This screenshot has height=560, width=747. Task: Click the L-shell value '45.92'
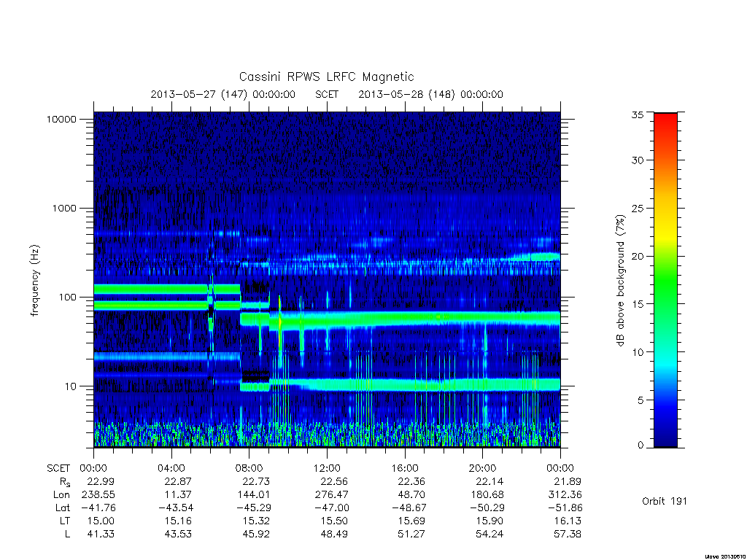coord(256,534)
